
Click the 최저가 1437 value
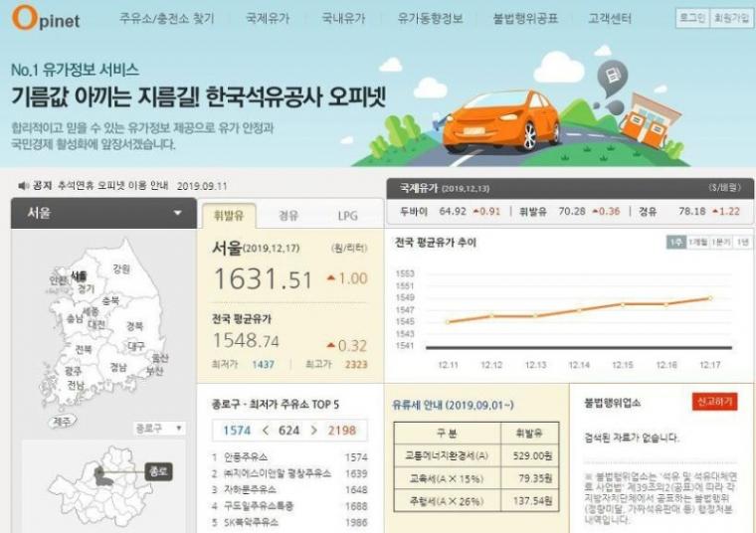(x=264, y=364)
